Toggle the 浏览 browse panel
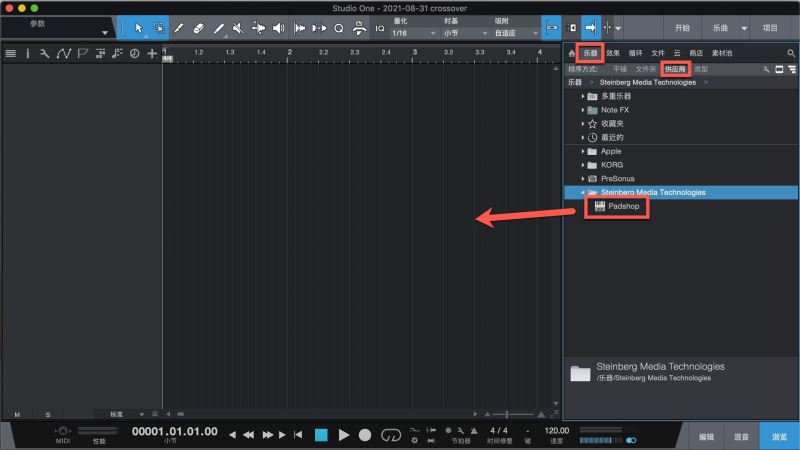 [779, 437]
